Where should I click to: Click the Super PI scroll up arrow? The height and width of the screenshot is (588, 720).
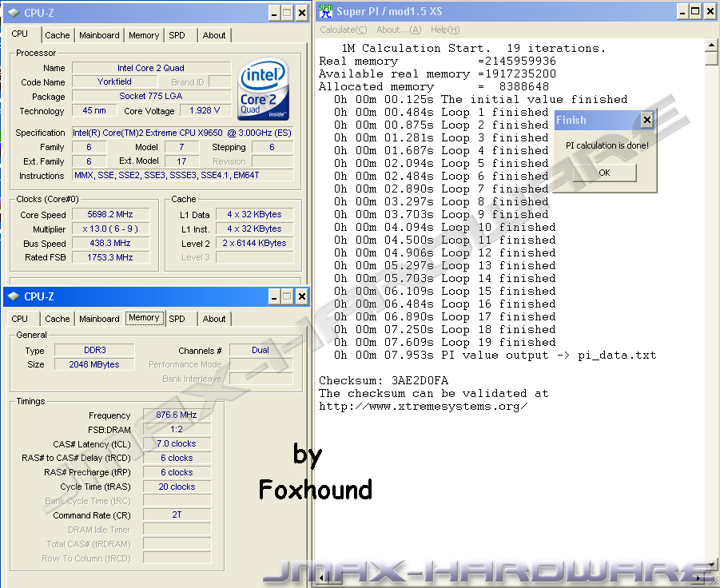711,45
